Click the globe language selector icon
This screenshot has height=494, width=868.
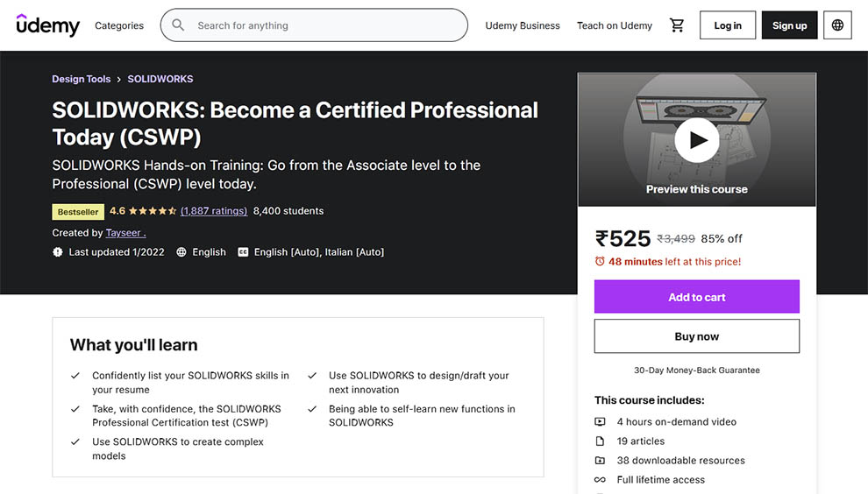click(837, 25)
